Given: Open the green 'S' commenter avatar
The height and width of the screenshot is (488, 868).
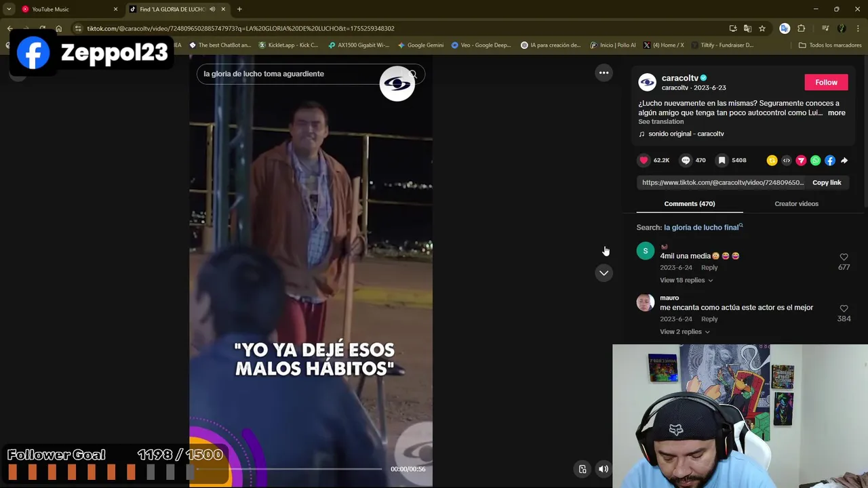Looking at the screenshot, I should (x=646, y=251).
